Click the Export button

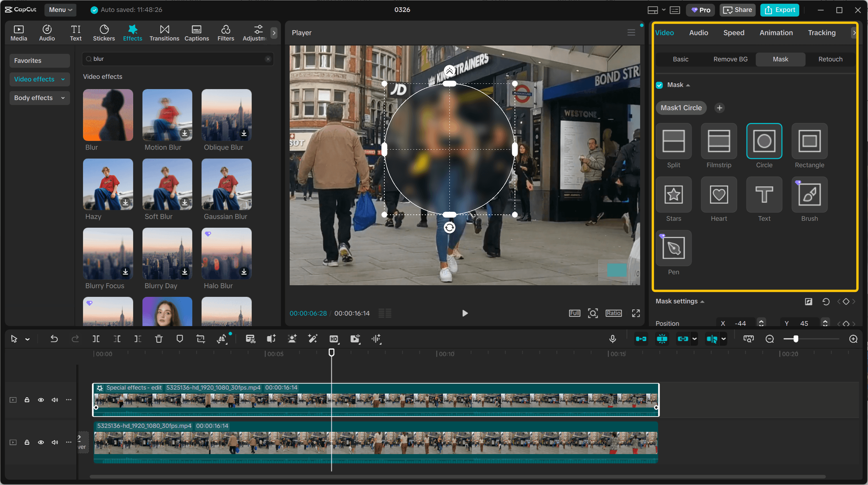[x=779, y=10]
